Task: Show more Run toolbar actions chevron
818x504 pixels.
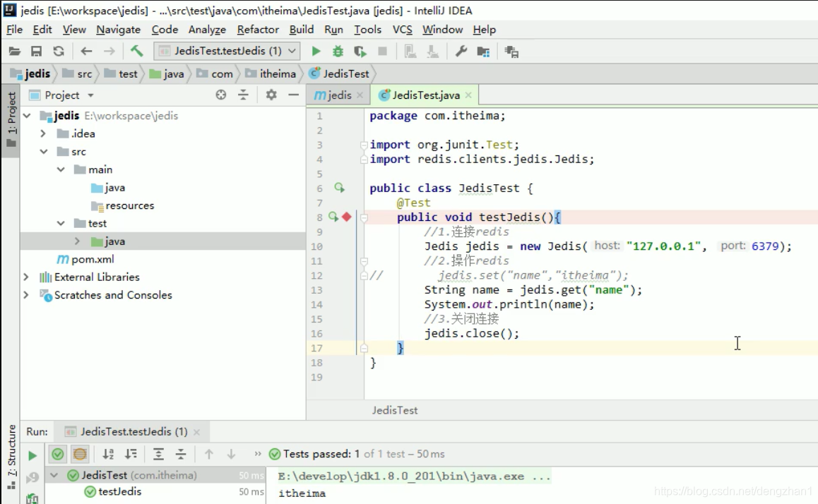Action: (x=258, y=454)
